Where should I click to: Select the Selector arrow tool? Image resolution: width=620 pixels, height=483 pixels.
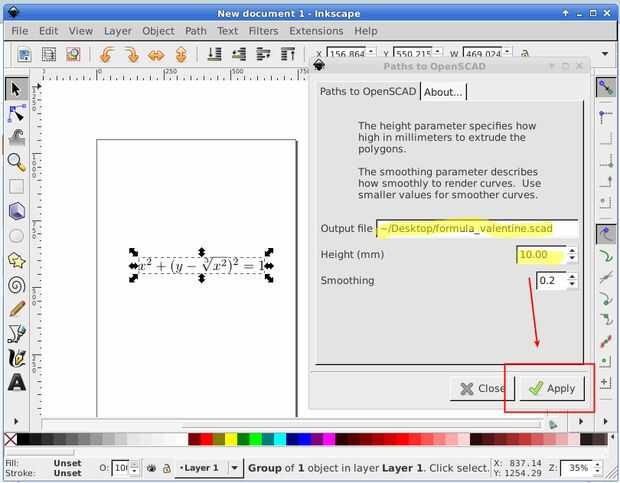(x=16, y=89)
